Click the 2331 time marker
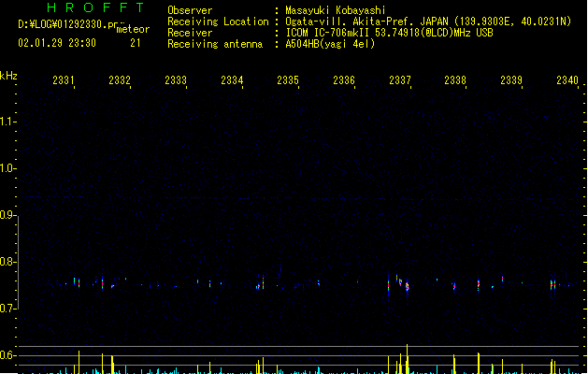Image resolution: width=588 pixels, height=374 pixels. (x=64, y=80)
